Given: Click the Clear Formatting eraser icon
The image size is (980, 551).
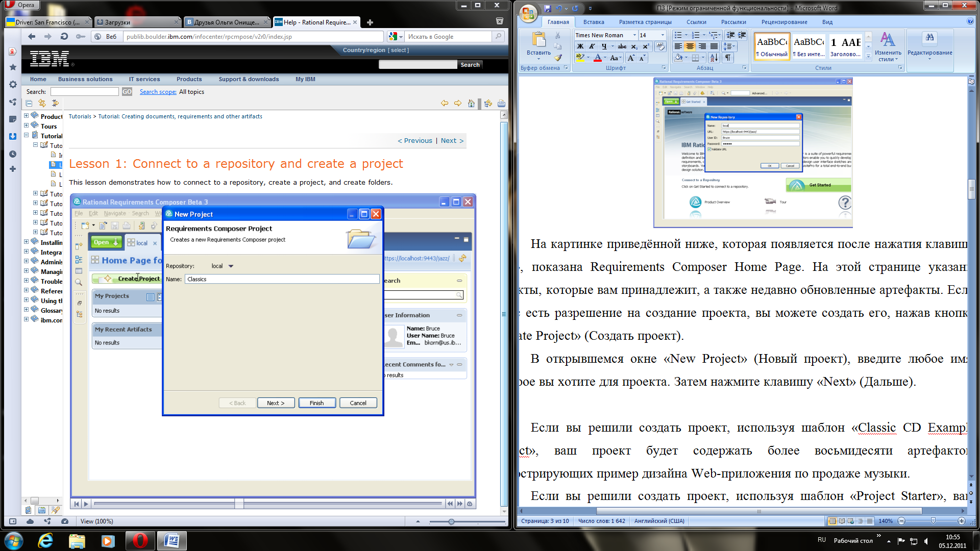Looking at the screenshot, I should [x=660, y=46].
